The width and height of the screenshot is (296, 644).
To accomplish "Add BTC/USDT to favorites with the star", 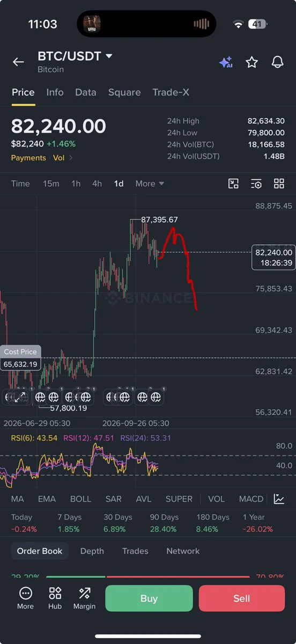I will 251,62.
